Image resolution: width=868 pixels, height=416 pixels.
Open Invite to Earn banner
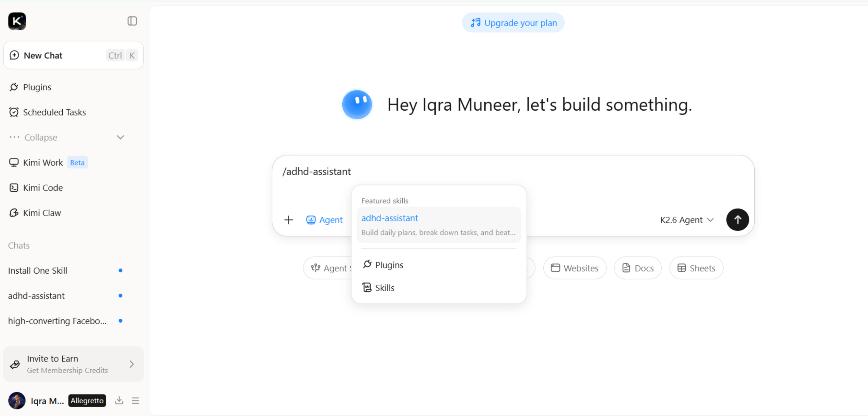click(x=73, y=364)
